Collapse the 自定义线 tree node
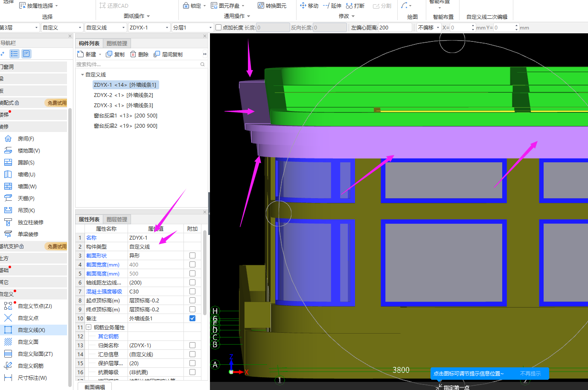Image resolution: width=588 pixels, height=390 pixels. coord(82,75)
